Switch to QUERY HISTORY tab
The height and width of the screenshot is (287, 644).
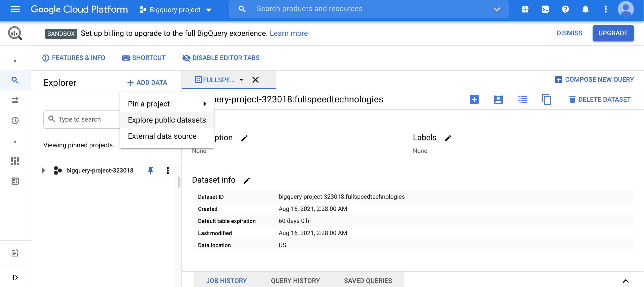[x=295, y=281]
